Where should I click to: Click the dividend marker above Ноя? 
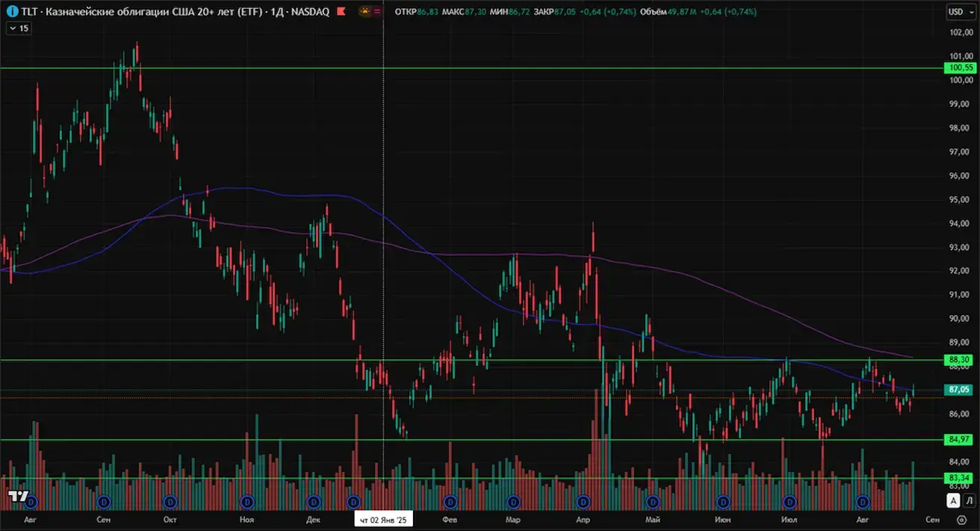[x=247, y=500]
